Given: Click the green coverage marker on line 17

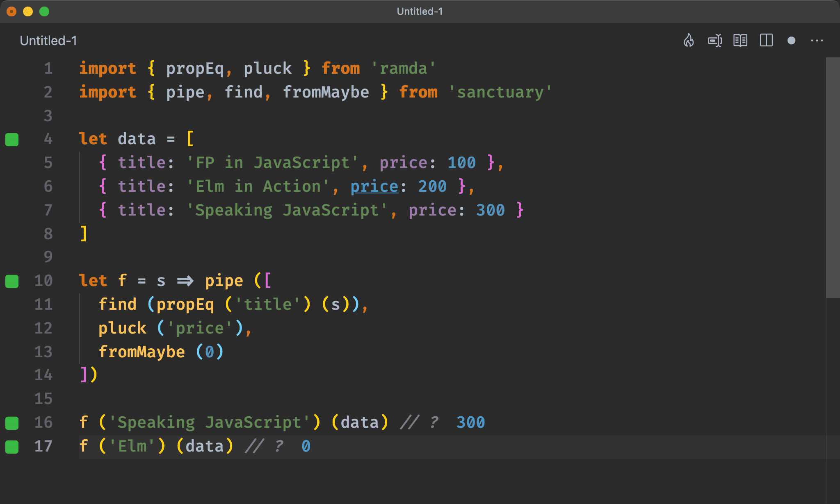Looking at the screenshot, I should (12, 447).
